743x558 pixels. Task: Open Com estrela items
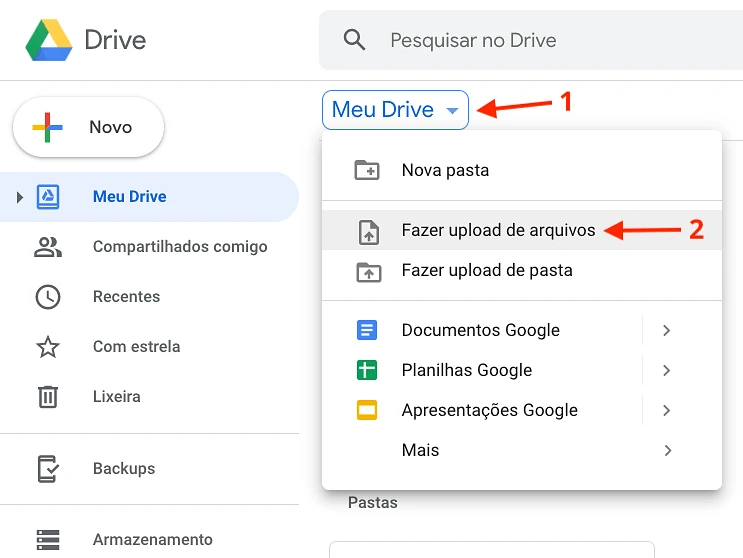(136, 347)
